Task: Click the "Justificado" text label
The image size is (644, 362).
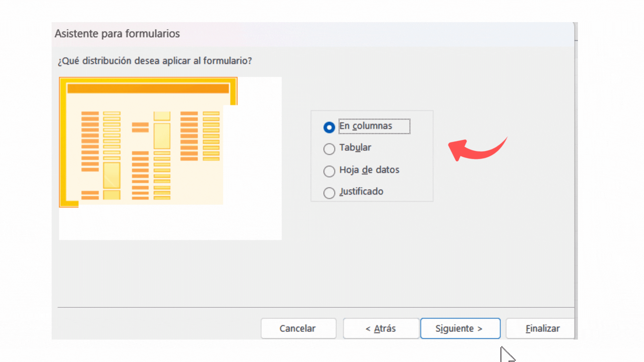Action: tap(361, 191)
